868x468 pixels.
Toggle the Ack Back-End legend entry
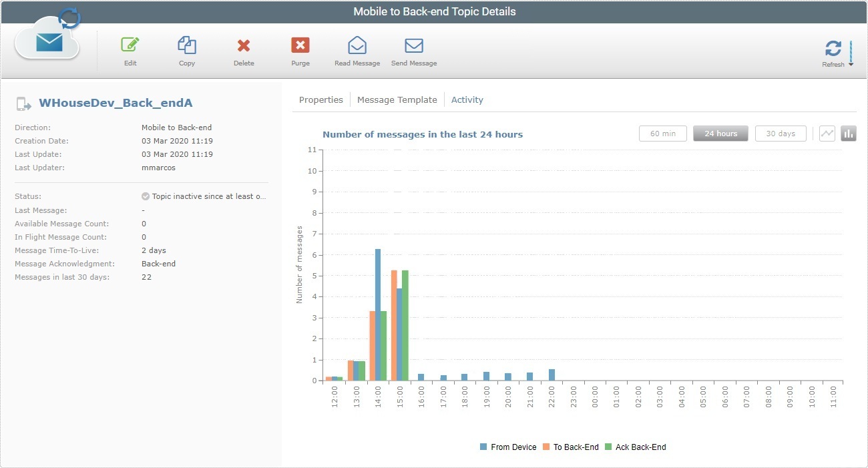[636, 447]
